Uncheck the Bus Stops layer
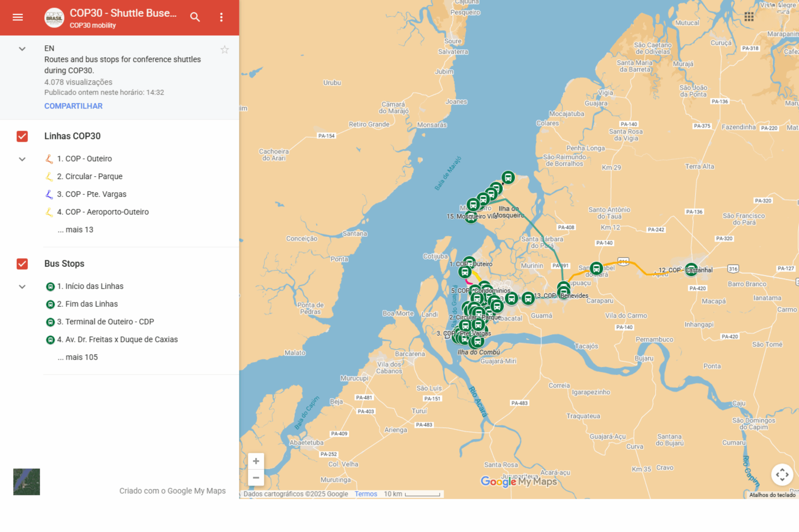This screenshot has height=532, width=799. pyautogui.click(x=22, y=264)
